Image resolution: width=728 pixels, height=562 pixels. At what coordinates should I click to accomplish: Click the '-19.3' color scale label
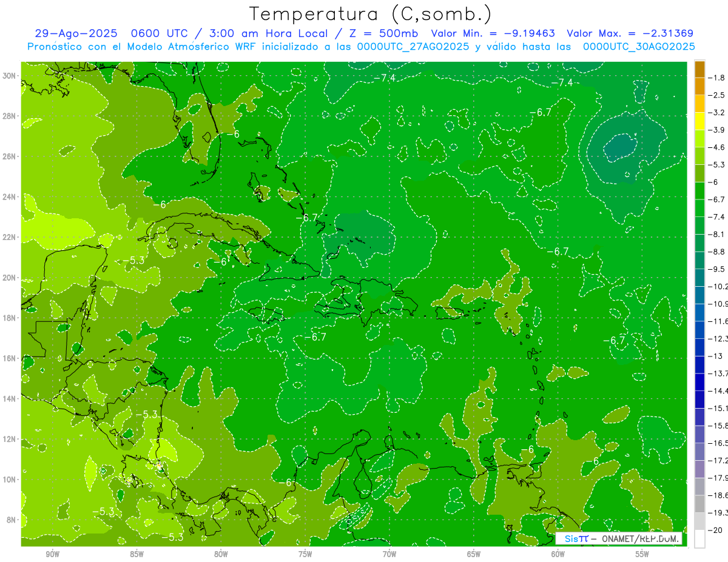tap(718, 513)
